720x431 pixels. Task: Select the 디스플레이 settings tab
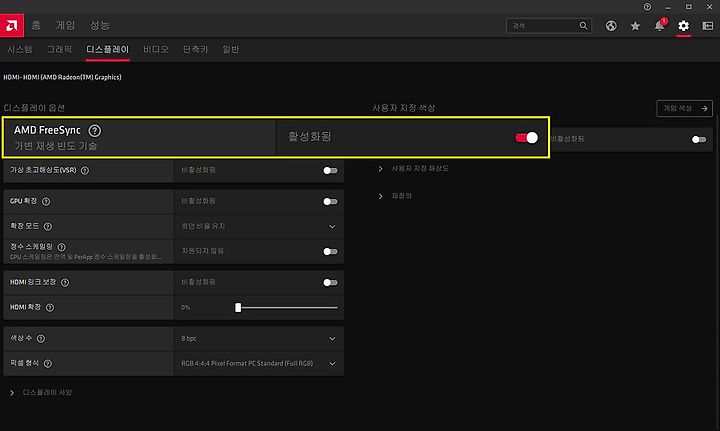107,49
